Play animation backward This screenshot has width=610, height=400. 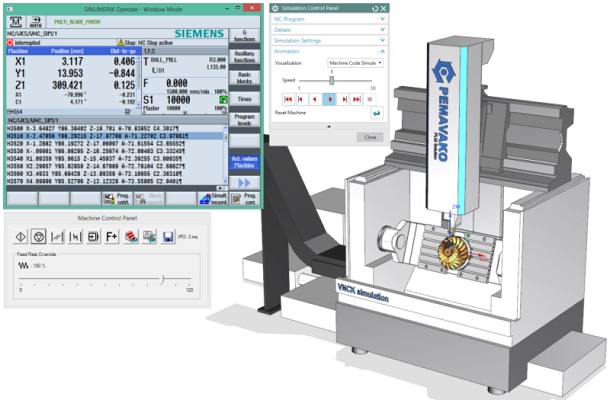click(315, 100)
